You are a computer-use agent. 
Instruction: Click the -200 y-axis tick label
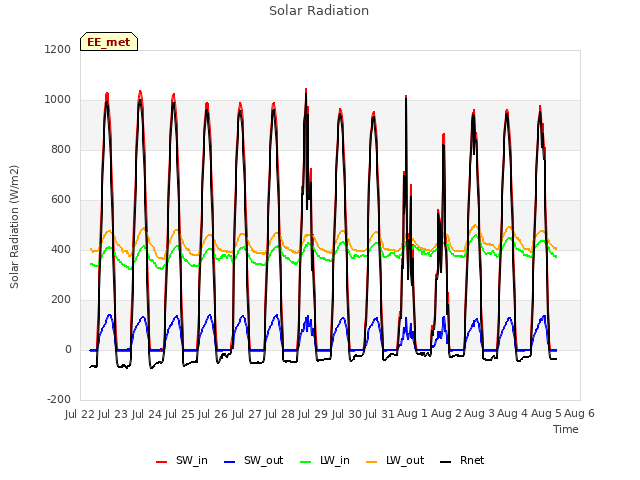59,400
